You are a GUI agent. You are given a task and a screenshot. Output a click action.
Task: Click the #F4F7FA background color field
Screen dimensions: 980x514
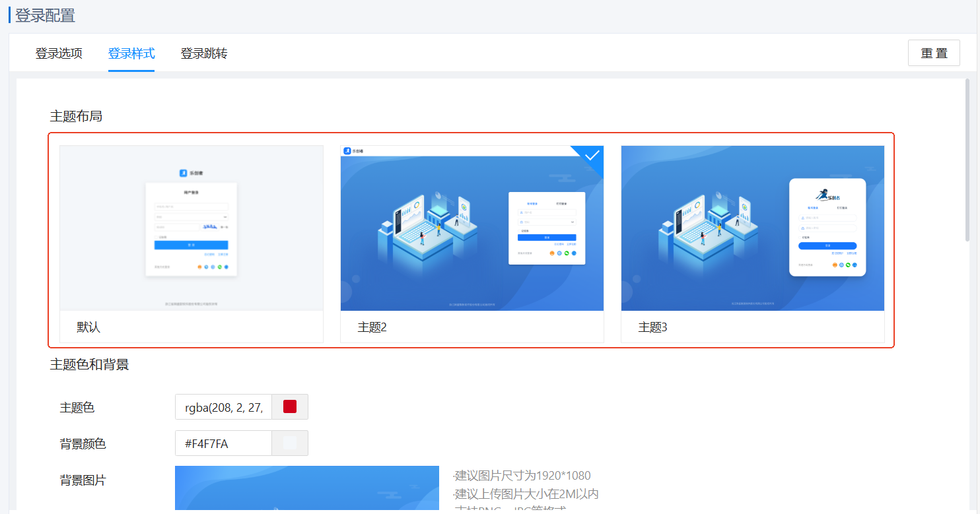[223, 443]
